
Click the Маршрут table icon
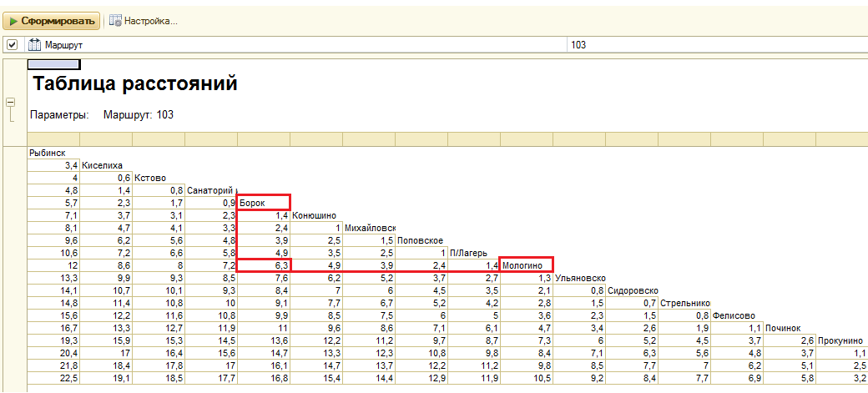[x=34, y=45]
